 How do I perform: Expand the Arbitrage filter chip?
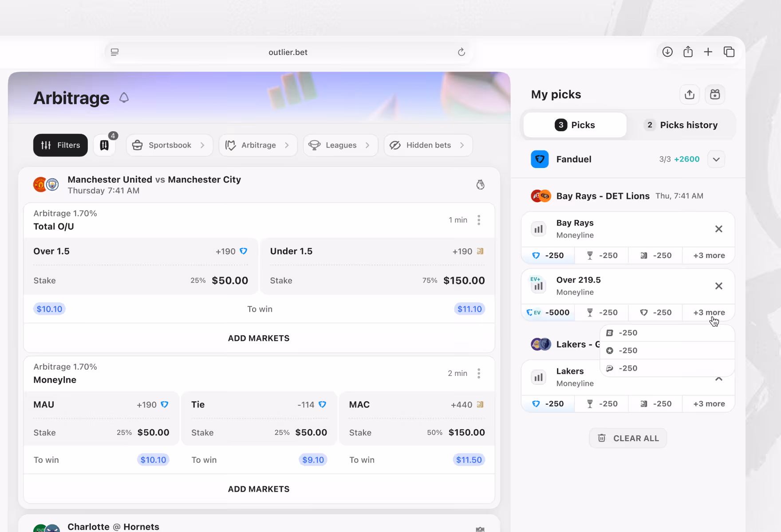pos(258,145)
